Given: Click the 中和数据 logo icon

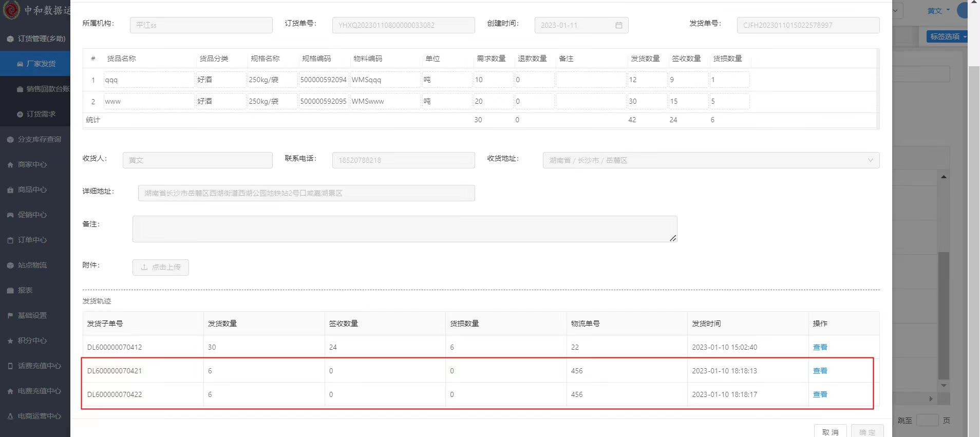Looking at the screenshot, I should (11, 10).
